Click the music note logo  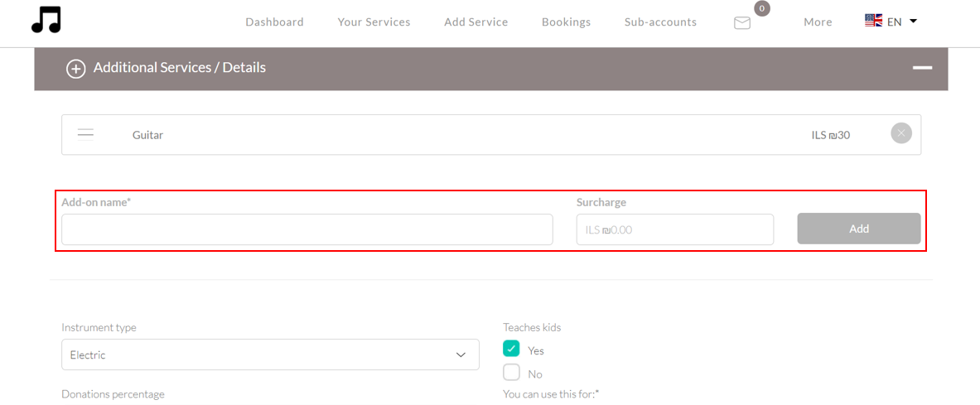coord(46,20)
